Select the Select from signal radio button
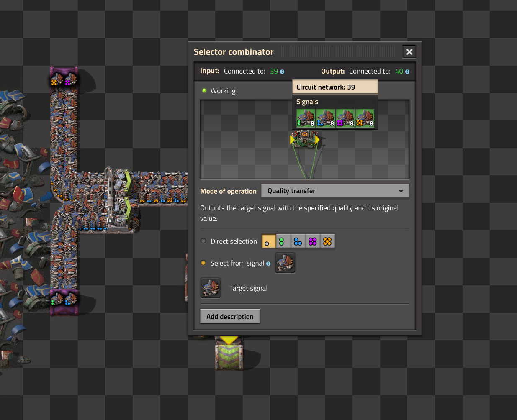Viewport: 517px width, 420px height. point(203,263)
